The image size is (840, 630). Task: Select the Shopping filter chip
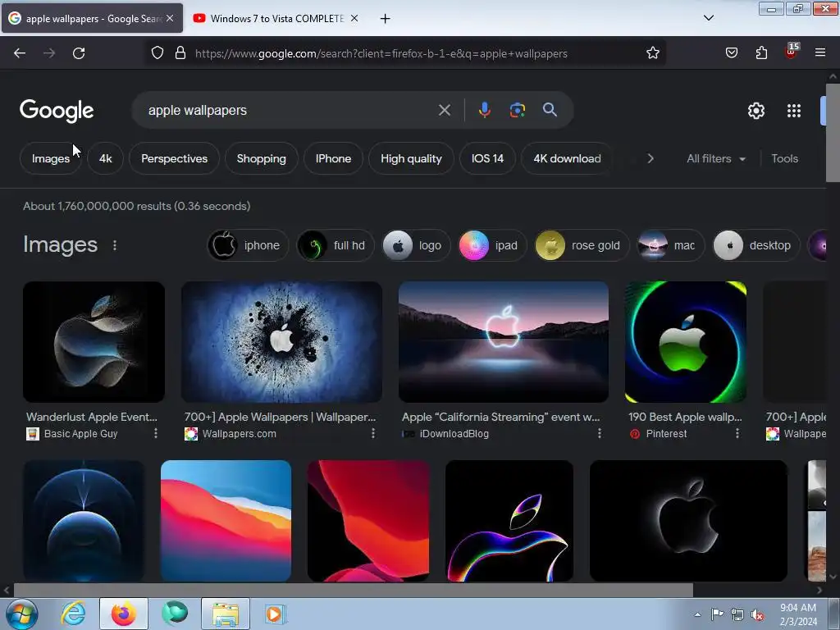tap(262, 158)
